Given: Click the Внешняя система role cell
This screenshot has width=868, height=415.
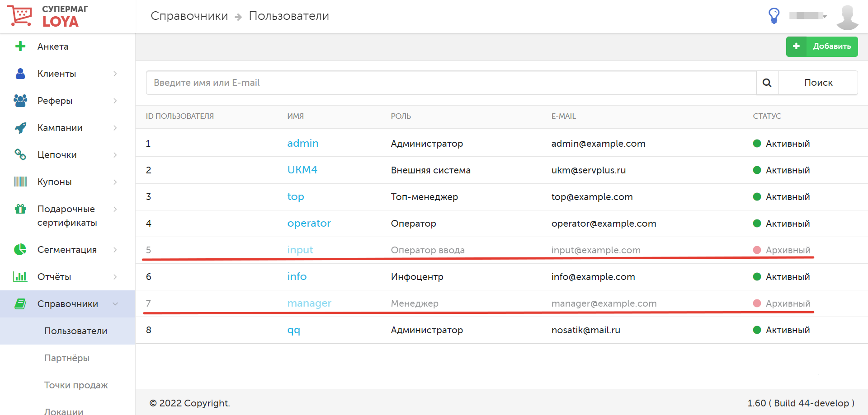Looking at the screenshot, I should click(x=431, y=170).
